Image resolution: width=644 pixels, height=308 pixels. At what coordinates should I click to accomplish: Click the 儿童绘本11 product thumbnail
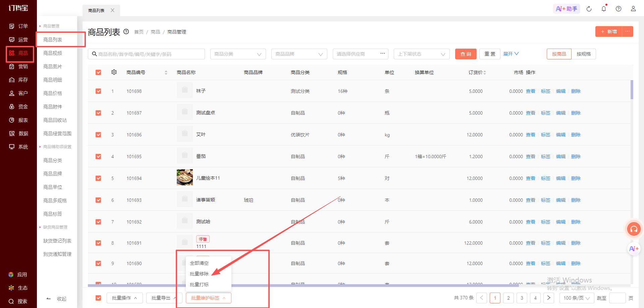click(185, 177)
